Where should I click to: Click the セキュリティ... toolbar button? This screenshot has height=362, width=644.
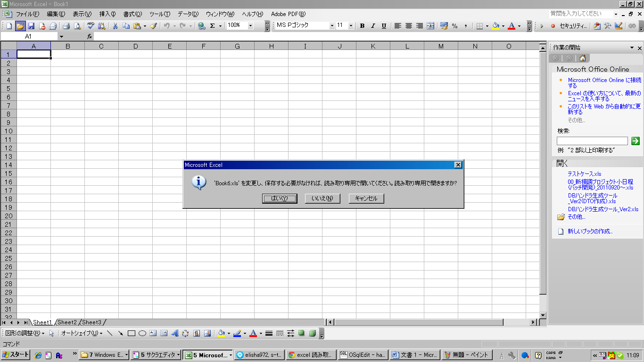[x=573, y=26]
